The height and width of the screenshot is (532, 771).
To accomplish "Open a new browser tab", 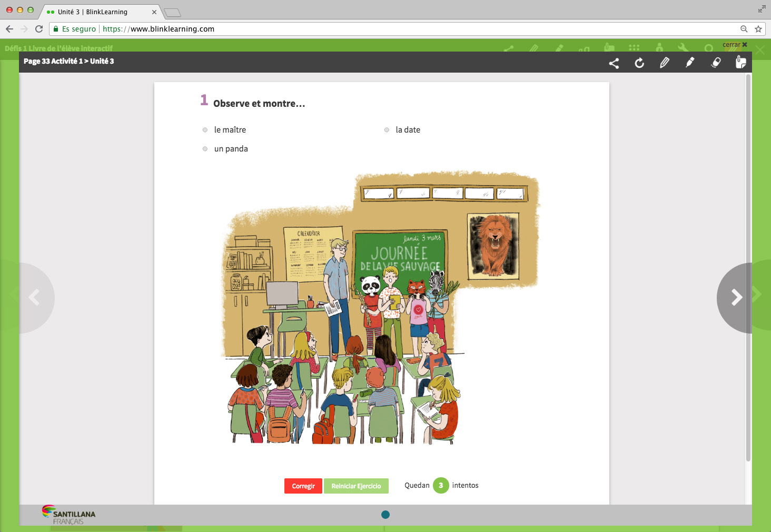I will tap(172, 13).
